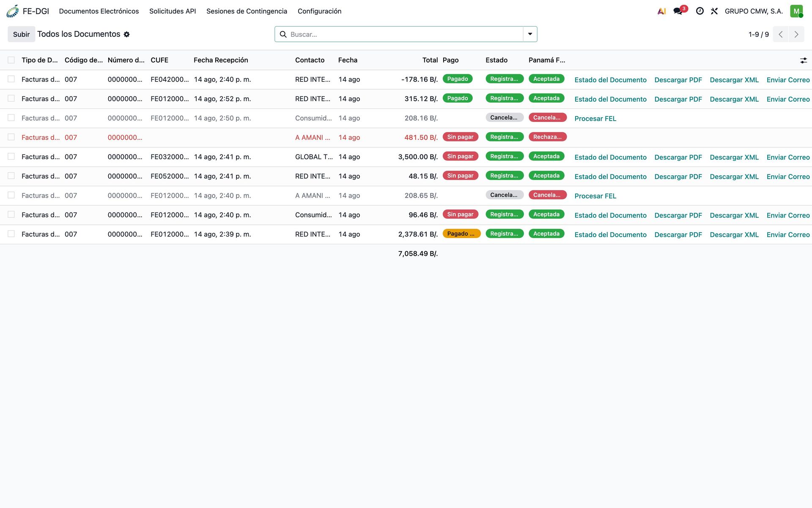The width and height of the screenshot is (812, 508).
Task: Click the GLOBAL T... contact cell
Action: pos(314,157)
